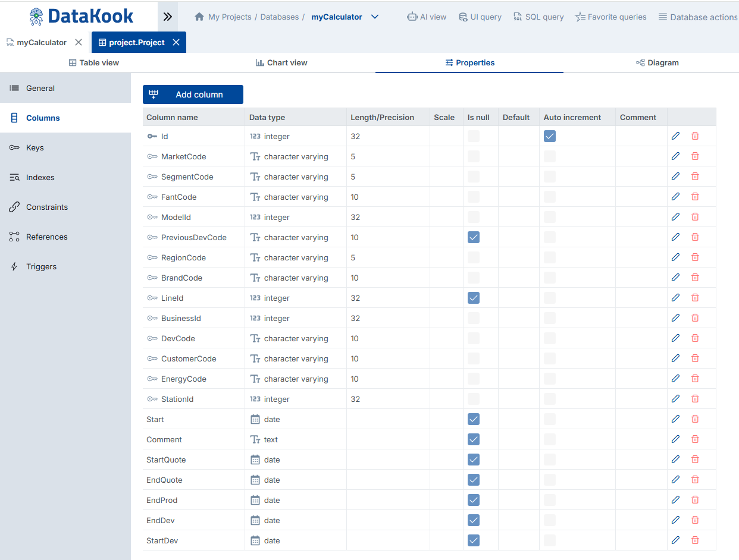Viewport: 739px width, 560px height.
Task: Toggle Is null checkbox for PreviousDevCode
Action: [474, 237]
